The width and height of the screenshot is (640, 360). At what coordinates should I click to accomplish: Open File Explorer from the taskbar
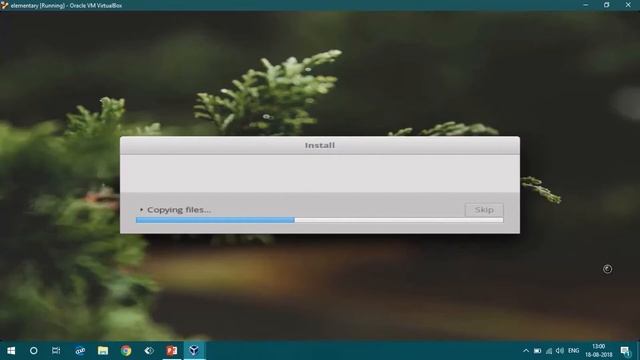pyautogui.click(x=103, y=351)
